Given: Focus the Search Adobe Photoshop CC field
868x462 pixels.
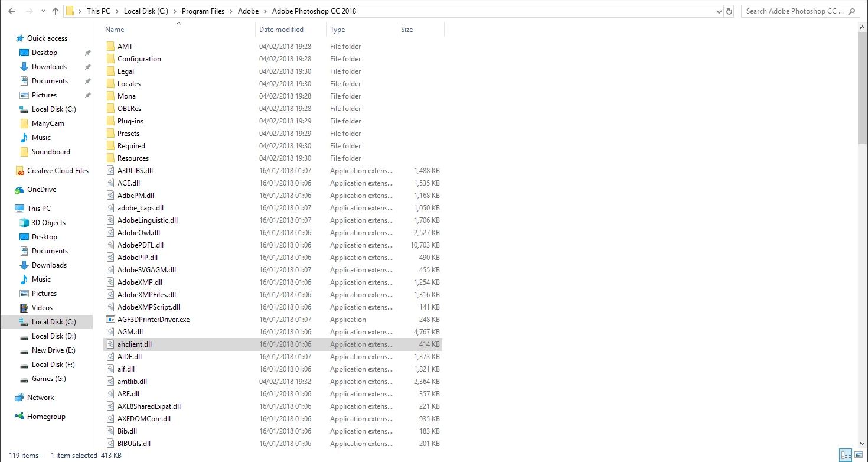Looking at the screenshot, I should point(801,11).
